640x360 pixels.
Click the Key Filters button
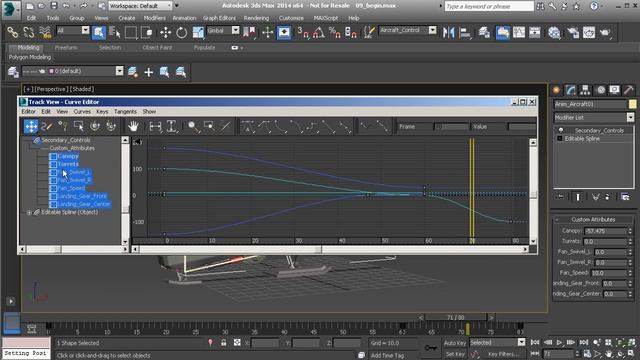(x=502, y=354)
